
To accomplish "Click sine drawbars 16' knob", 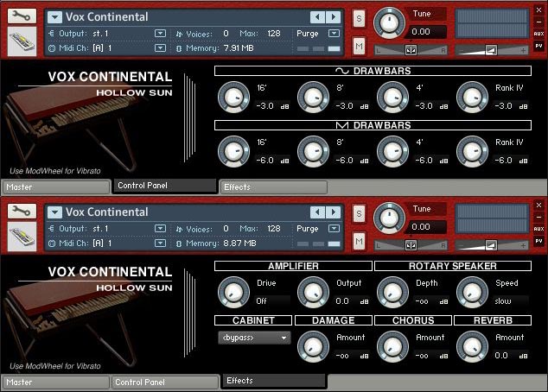I will 234,98.
